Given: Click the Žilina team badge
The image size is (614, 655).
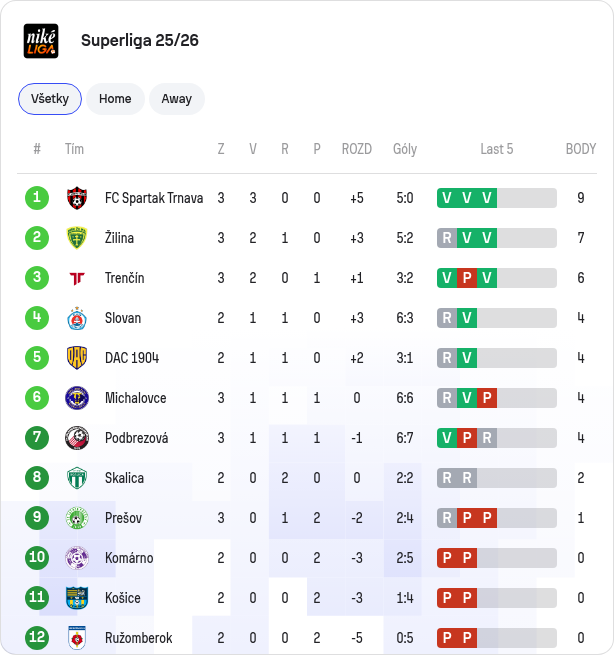Looking at the screenshot, I should point(77,238).
